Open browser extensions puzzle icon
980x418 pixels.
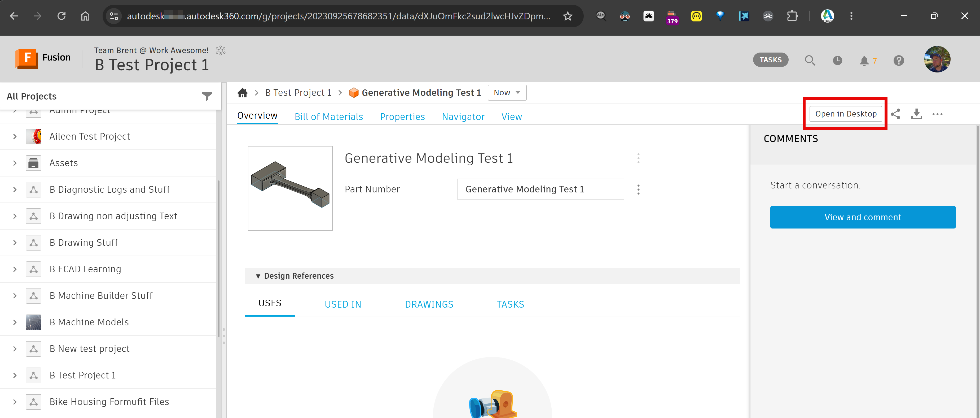point(792,16)
